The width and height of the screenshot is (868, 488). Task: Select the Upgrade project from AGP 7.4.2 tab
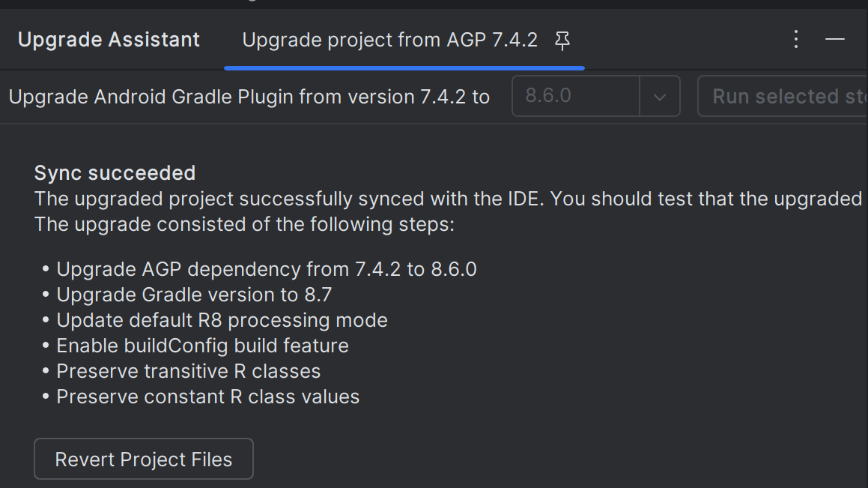pos(389,40)
